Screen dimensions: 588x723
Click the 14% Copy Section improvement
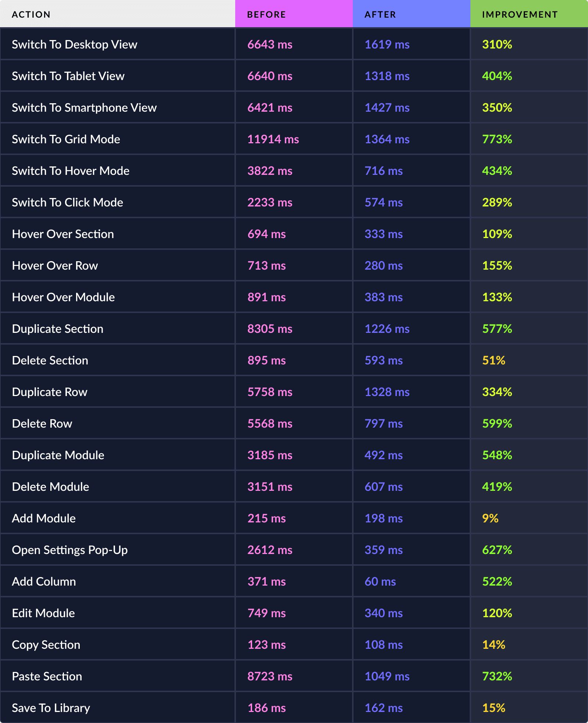coord(494,645)
